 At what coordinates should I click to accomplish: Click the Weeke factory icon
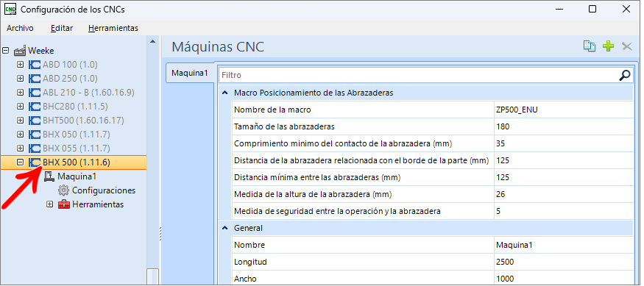[20, 51]
